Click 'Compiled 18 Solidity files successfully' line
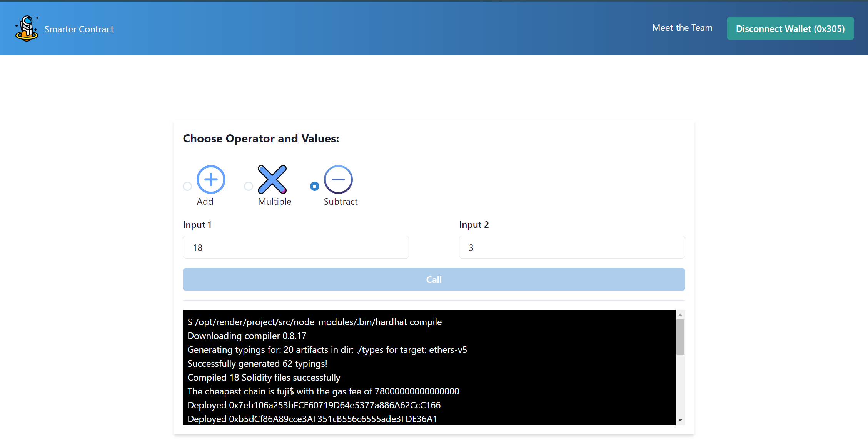The height and width of the screenshot is (446, 868). pyautogui.click(x=264, y=378)
